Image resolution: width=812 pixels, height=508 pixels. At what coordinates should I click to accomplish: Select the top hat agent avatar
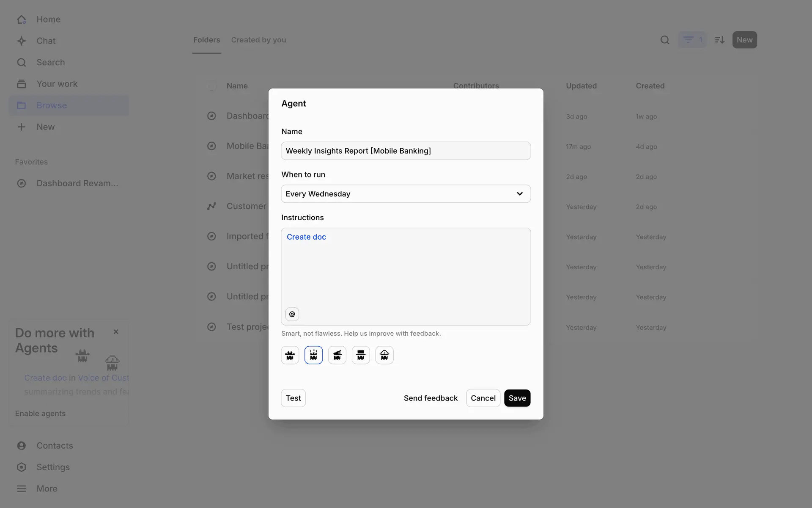[361, 355]
